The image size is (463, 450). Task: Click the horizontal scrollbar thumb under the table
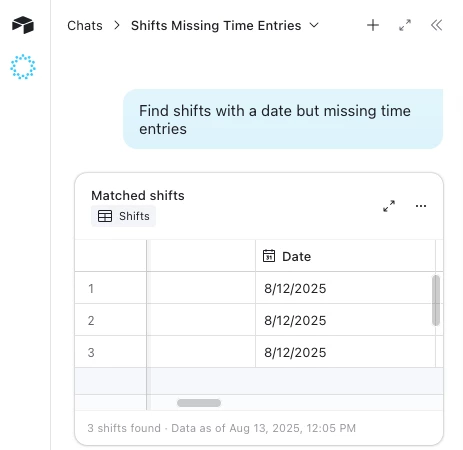click(199, 403)
